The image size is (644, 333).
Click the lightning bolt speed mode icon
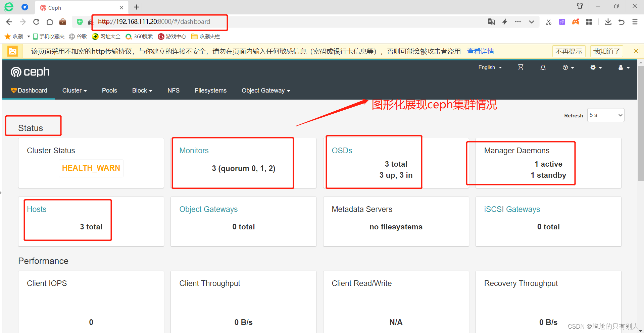(x=505, y=22)
